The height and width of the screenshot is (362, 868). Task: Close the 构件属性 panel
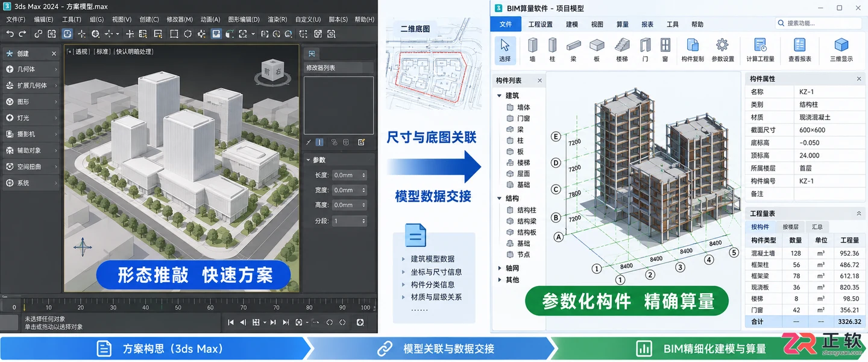tap(859, 79)
